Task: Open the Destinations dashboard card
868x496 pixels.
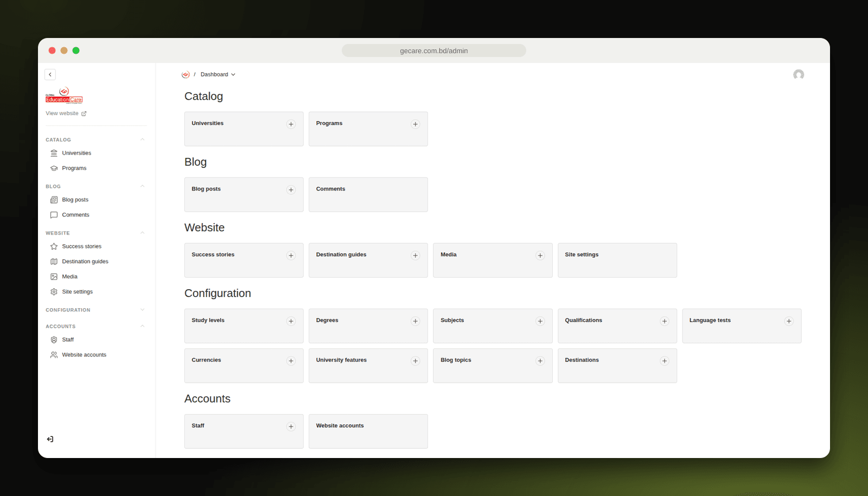Action: 617,365
